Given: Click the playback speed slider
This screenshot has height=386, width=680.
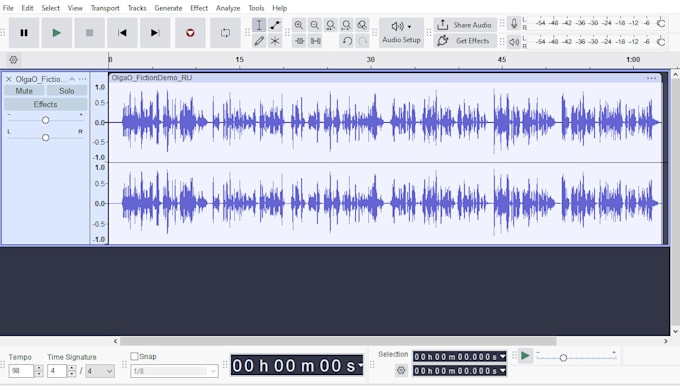Looking at the screenshot, I should [576, 357].
